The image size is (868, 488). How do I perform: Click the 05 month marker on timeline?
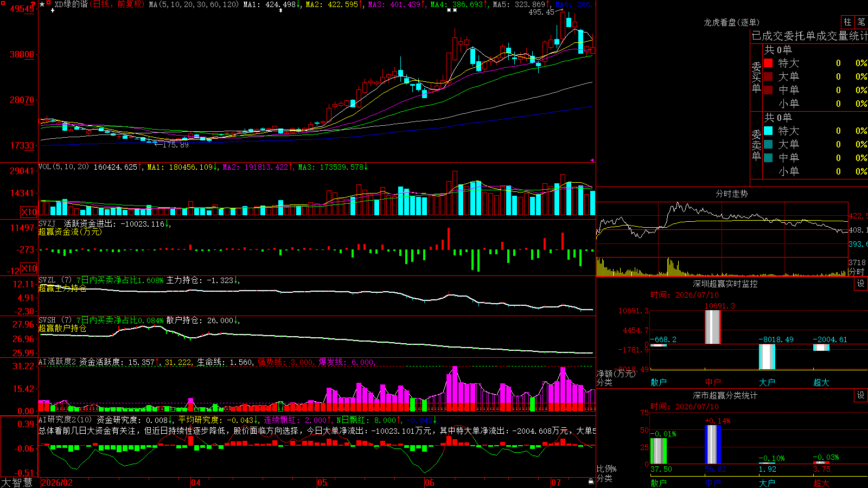[322, 483]
